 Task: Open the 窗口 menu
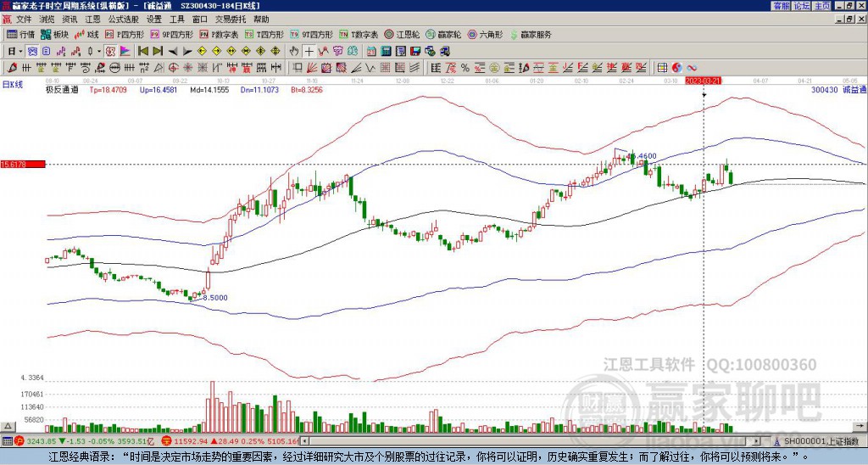coord(200,20)
